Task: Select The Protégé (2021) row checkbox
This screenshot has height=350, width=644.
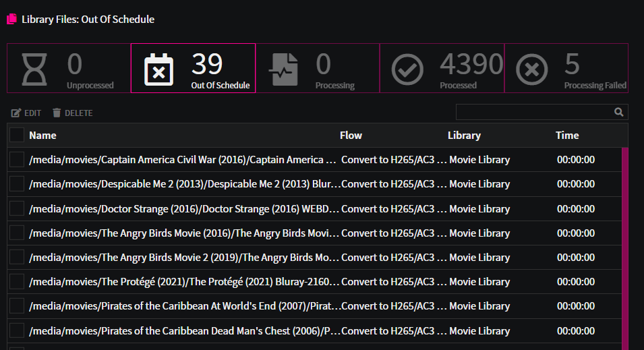Action: point(17,282)
